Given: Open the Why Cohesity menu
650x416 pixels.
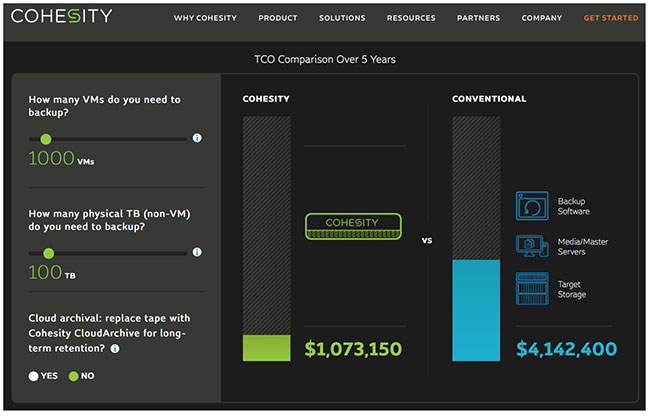Looking at the screenshot, I should point(205,18).
